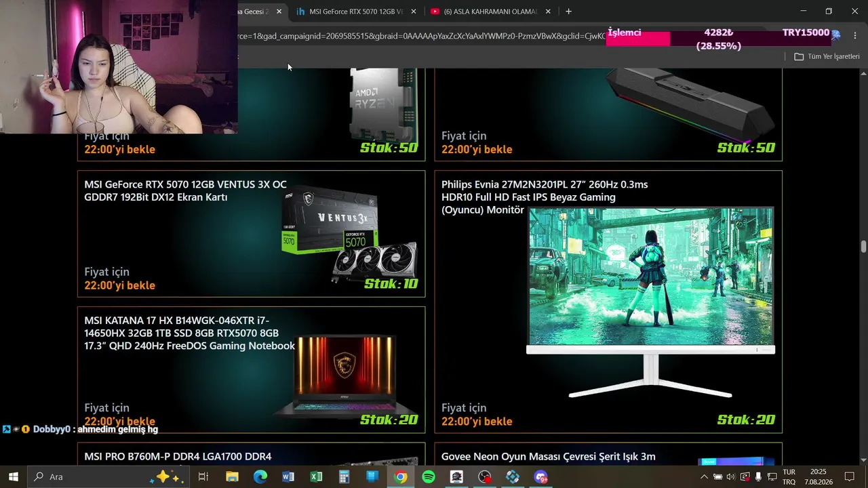The image size is (868, 488).
Task: Open Microsoft Word from the taskbar
Action: coord(288,476)
